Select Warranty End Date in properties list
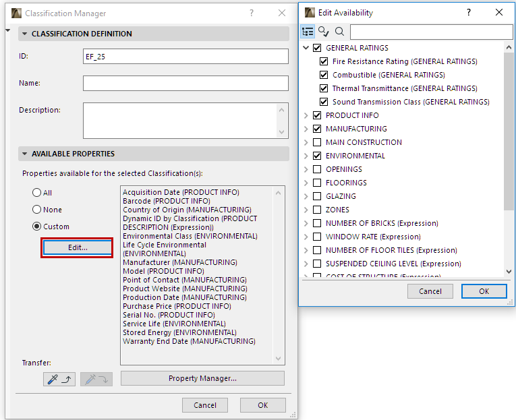Viewport: 516px width, 420px height. [x=189, y=341]
